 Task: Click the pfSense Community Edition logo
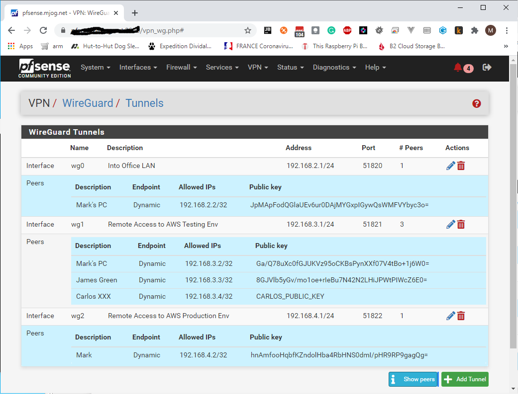point(45,68)
